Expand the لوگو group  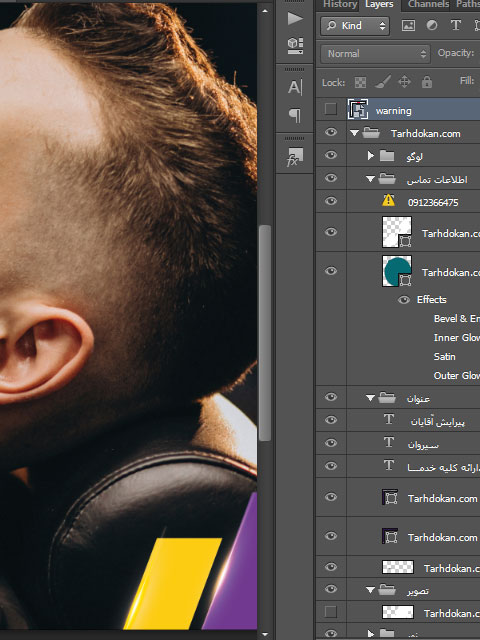pos(371,156)
